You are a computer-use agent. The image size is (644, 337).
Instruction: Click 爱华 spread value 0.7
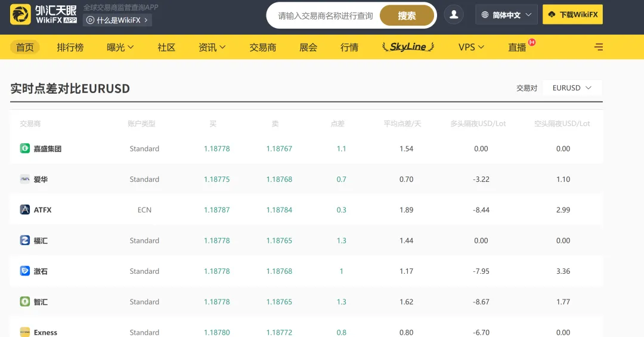tap(341, 179)
